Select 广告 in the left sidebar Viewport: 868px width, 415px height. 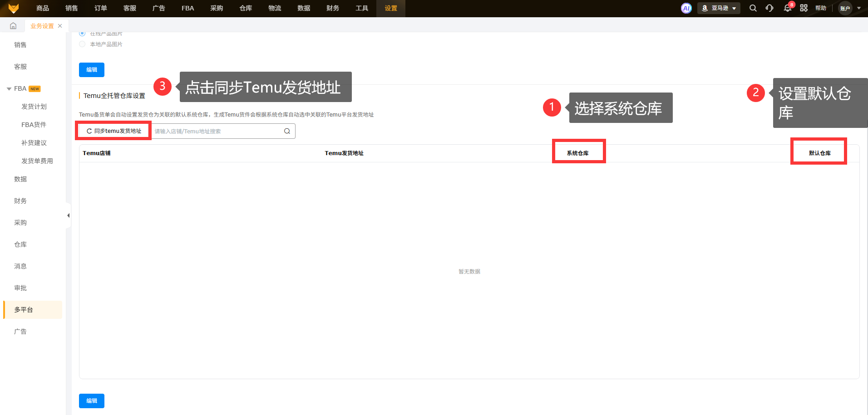pos(20,332)
